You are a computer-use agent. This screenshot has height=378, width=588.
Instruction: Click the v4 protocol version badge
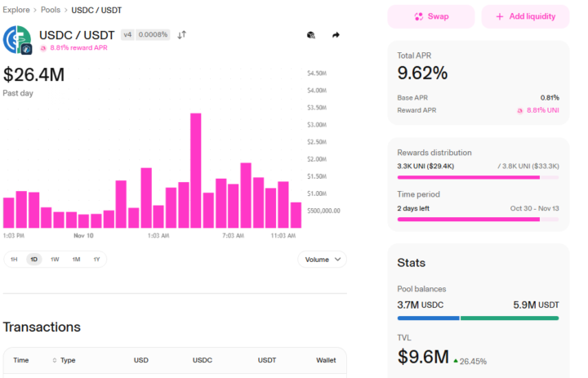[127, 35]
